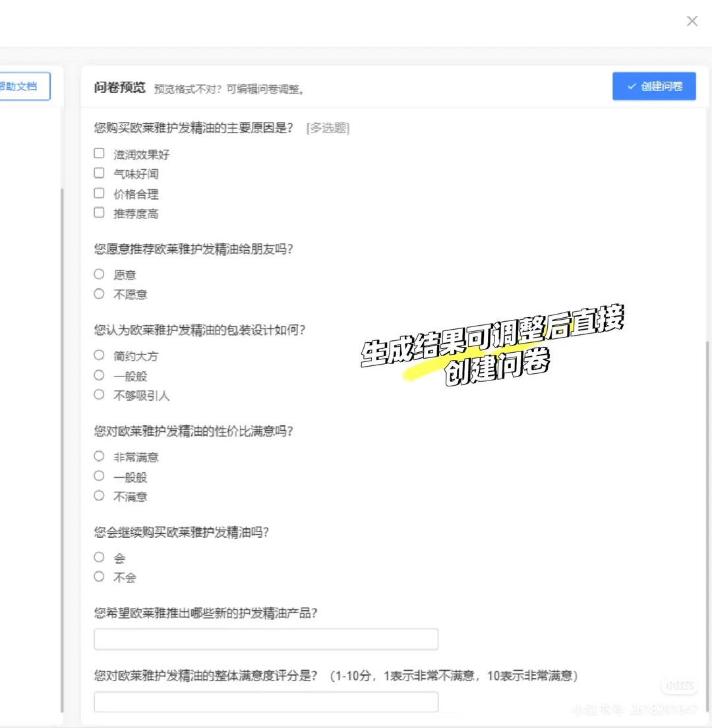Click the 问卷预览 heading
The height and width of the screenshot is (728, 712).
[x=120, y=87]
